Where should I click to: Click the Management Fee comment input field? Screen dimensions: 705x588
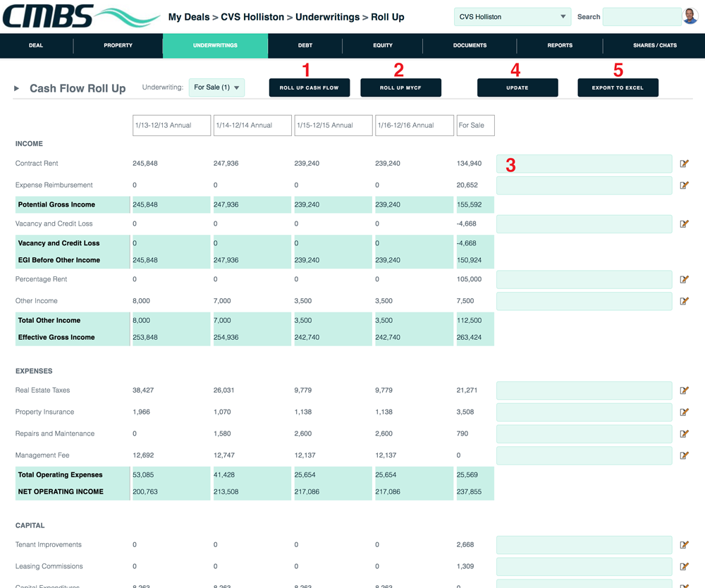pyautogui.click(x=584, y=455)
